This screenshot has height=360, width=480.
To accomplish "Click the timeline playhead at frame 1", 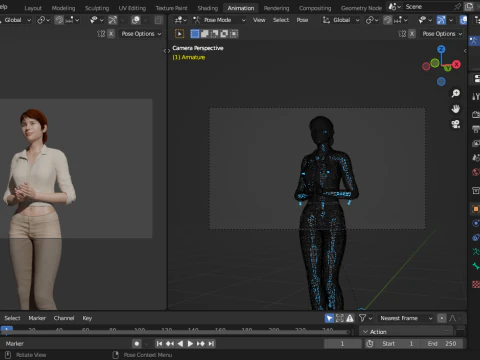I will pyautogui.click(x=7, y=329).
